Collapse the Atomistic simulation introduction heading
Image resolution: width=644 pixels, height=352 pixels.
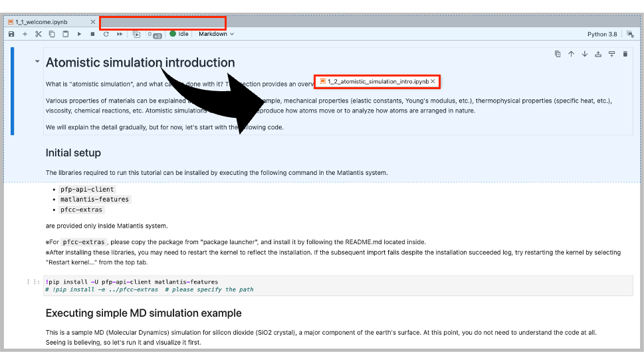tap(37, 62)
